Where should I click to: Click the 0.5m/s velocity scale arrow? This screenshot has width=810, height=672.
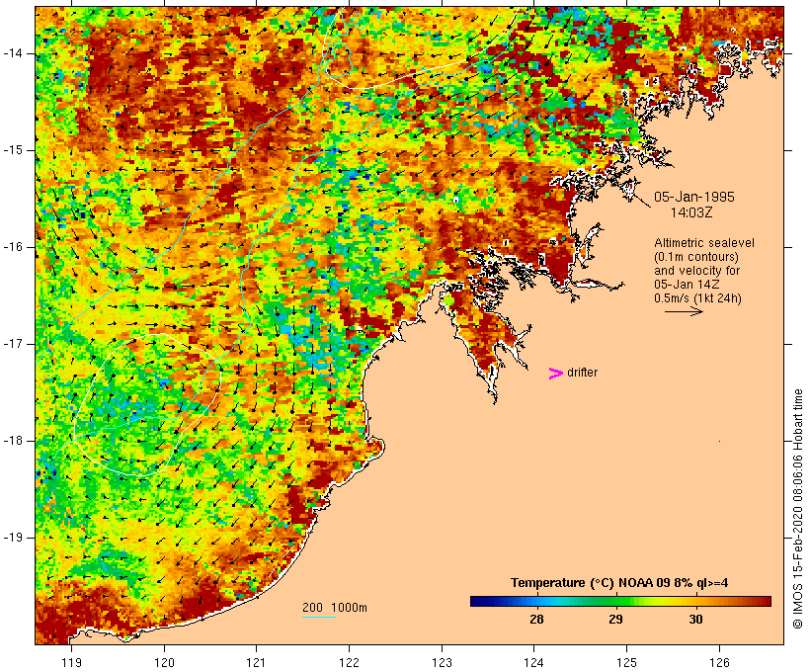coord(684,311)
